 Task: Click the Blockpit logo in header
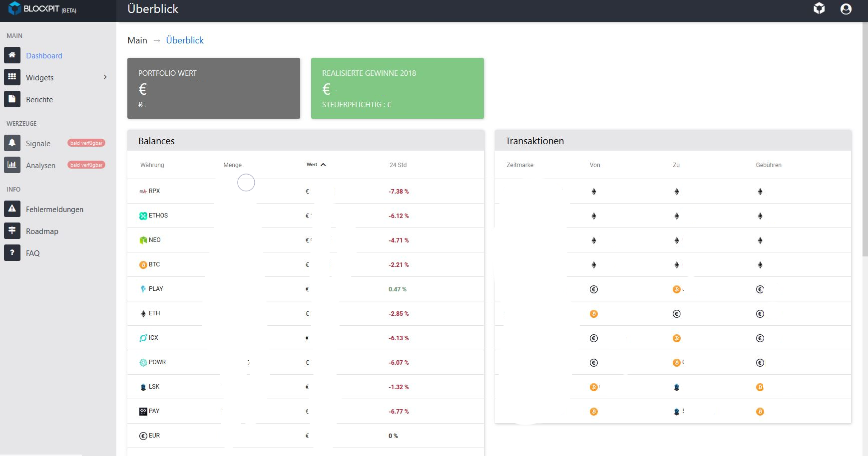click(x=42, y=8)
